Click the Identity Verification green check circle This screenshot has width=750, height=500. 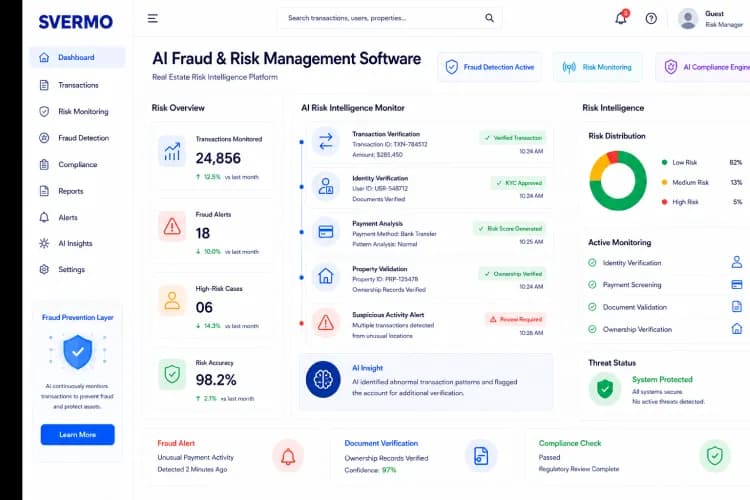point(592,263)
